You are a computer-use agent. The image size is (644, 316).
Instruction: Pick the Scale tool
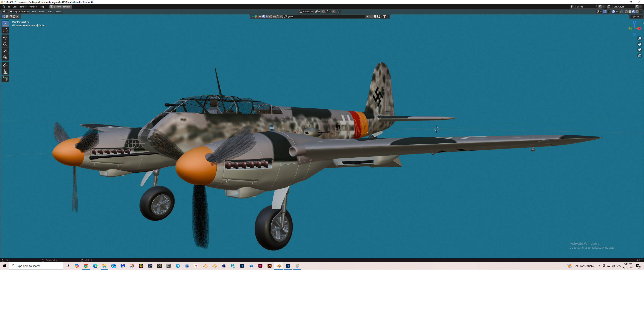click(5, 51)
